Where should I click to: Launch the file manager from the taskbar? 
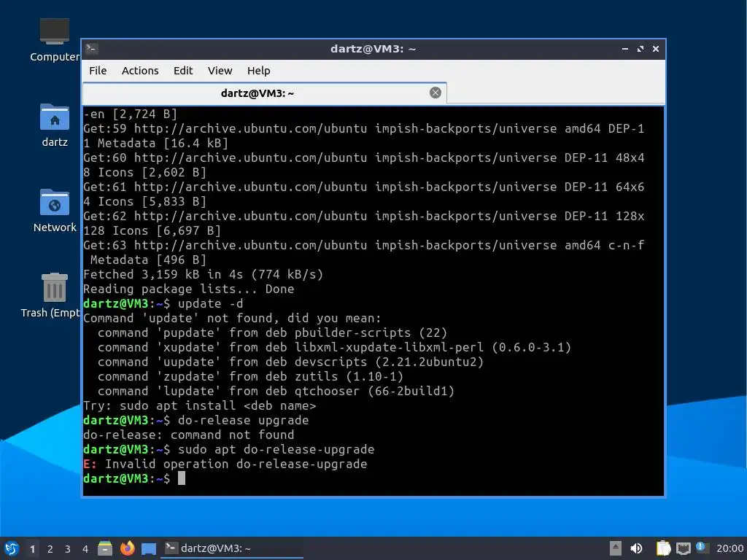tap(105, 548)
